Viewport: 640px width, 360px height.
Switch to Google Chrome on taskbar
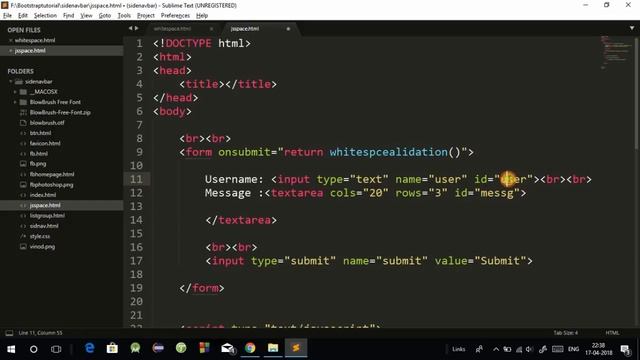[250, 348]
